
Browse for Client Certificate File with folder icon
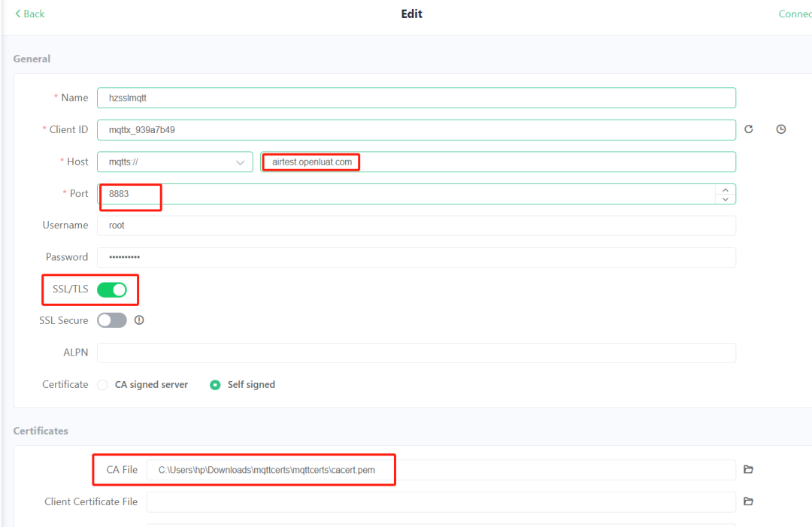[x=748, y=501]
